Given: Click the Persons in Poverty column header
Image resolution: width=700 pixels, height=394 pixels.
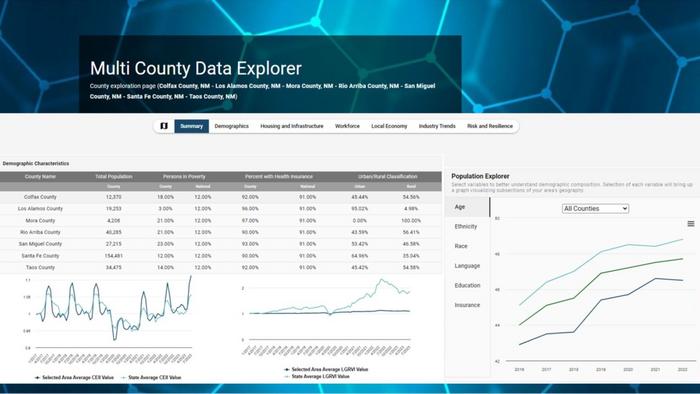Looking at the screenshot, I should click(184, 177).
